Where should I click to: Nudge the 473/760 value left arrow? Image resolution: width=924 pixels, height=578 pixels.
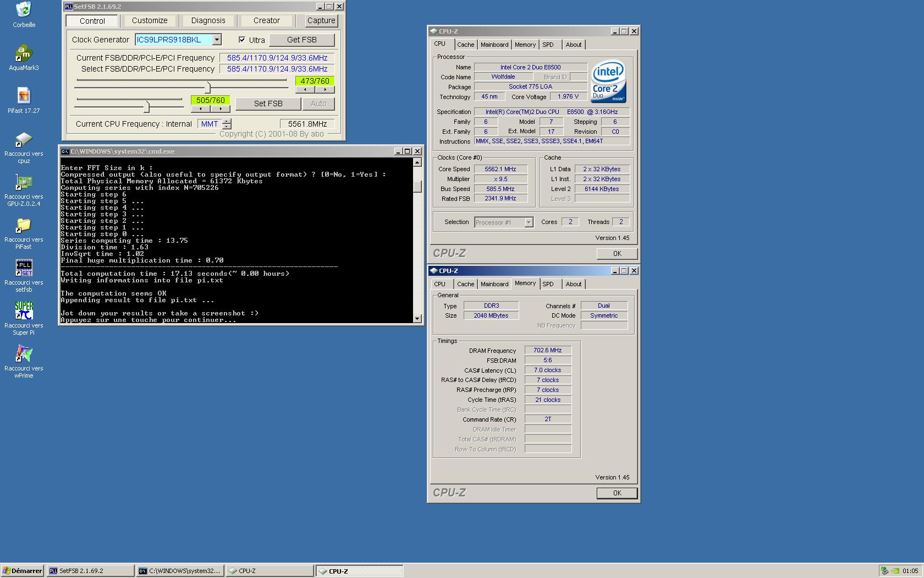305,89
